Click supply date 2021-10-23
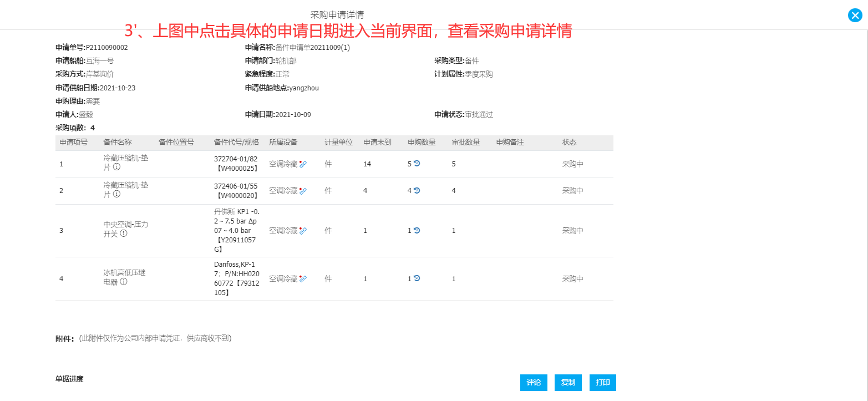Image resolution: width=868 pixels, height=401 pixels. (x=118, y=88)
